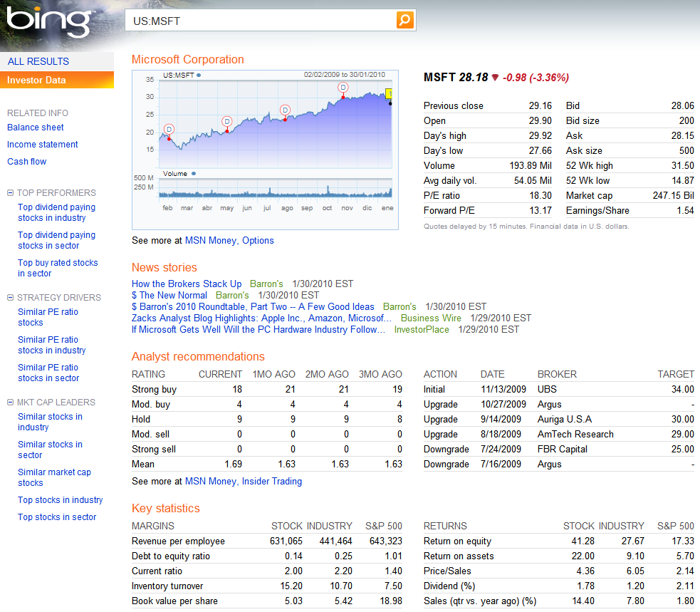Click the D dividend marker near August

pos(286,110)
